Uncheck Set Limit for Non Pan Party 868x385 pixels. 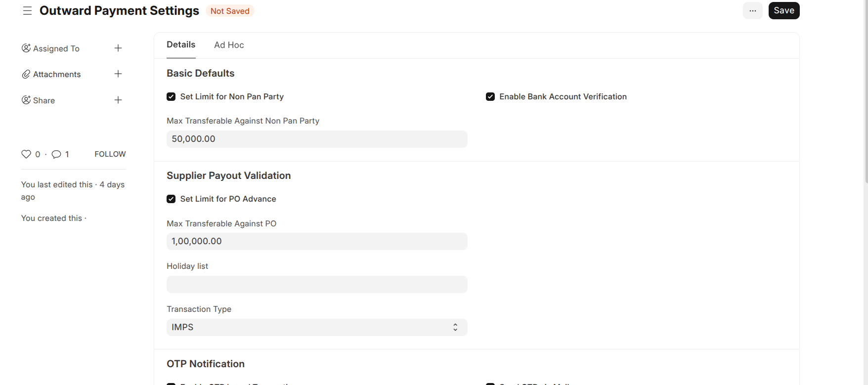click(171, 97)
